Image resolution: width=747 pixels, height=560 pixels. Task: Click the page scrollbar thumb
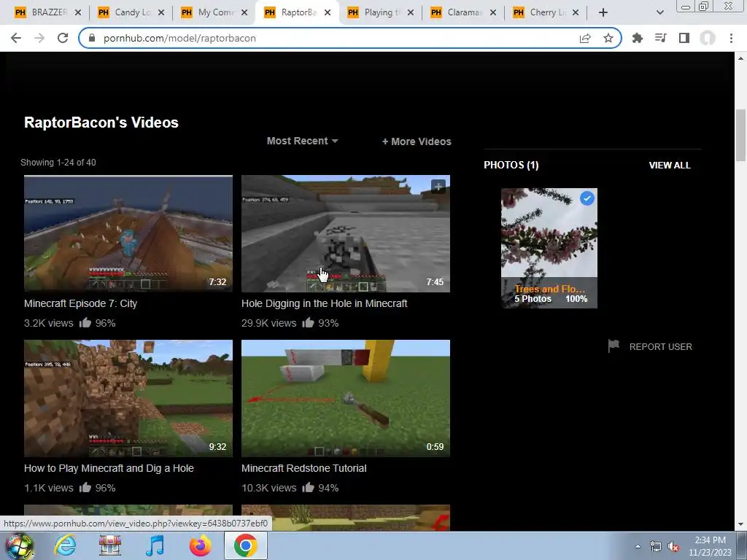[x=740, y=135]
